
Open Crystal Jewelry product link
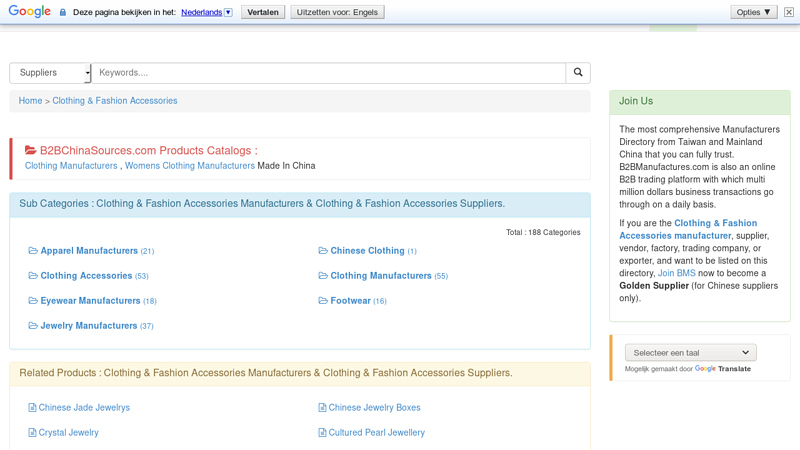[68, 432]
